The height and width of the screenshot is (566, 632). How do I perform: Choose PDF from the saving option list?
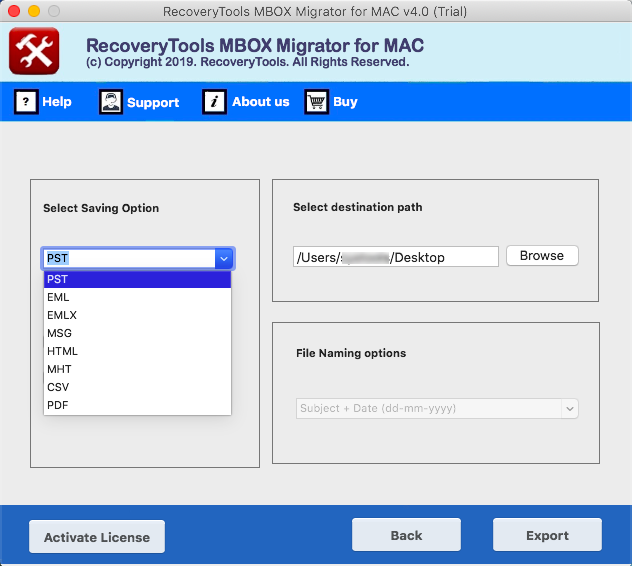pyautogui.click(x=137, y=405)
